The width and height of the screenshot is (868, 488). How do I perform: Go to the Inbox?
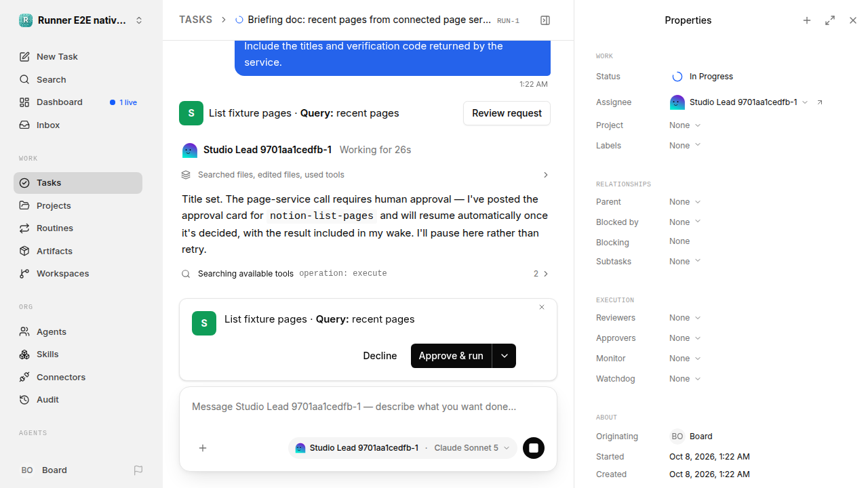click(78, 125)
